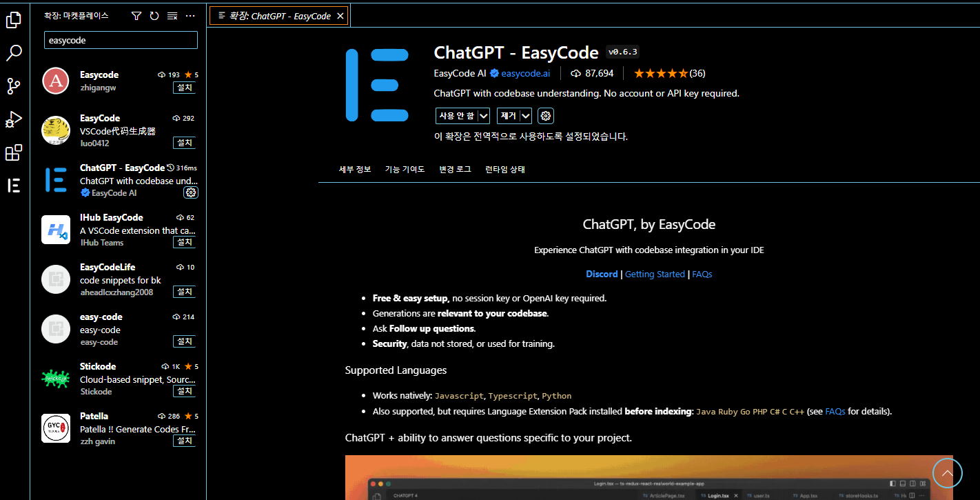Click the EasyCode AI publisher name in header

[460, 73]
